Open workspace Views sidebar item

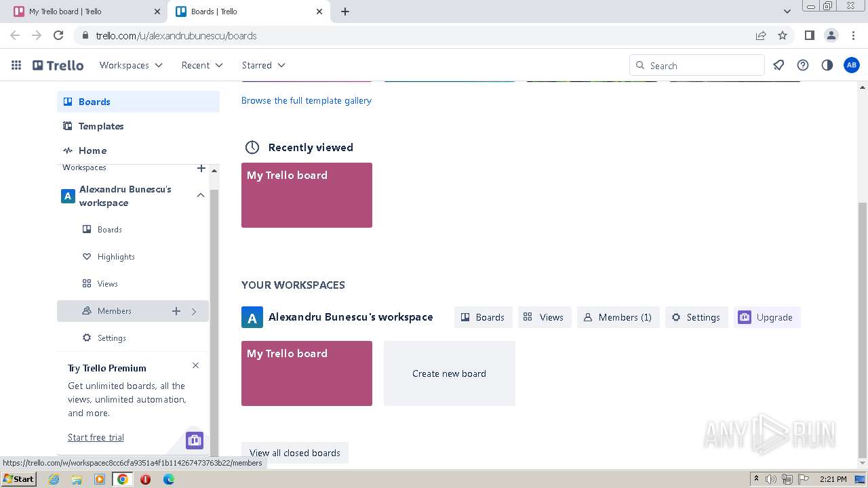(x=133, y=284)
